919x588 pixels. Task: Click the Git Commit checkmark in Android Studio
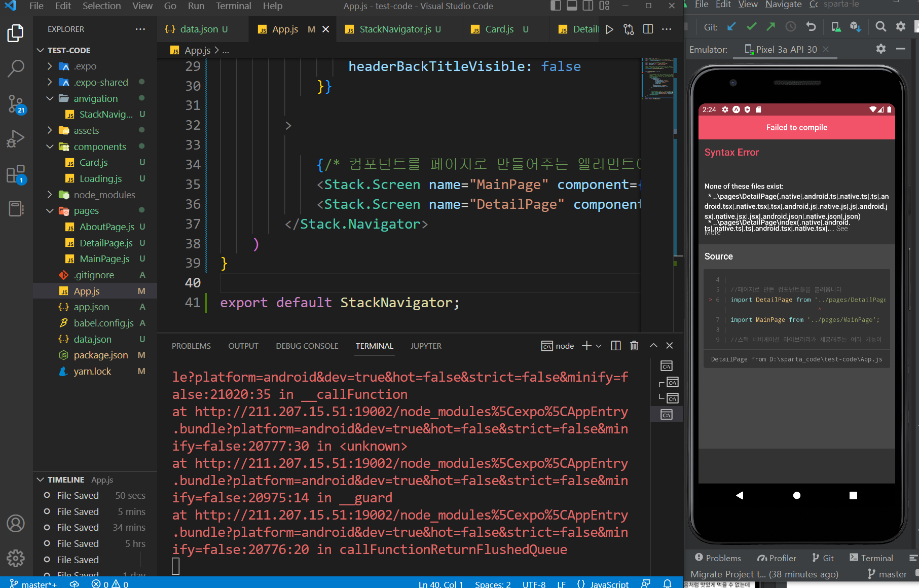751,27
